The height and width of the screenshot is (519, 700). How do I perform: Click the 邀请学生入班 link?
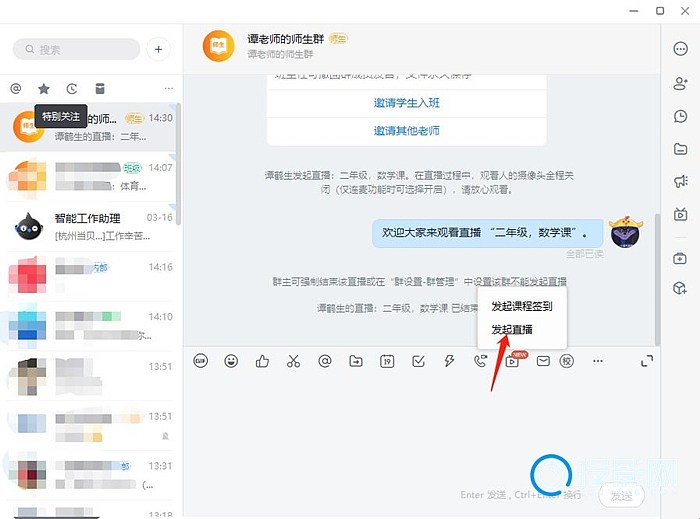(406, 103)
